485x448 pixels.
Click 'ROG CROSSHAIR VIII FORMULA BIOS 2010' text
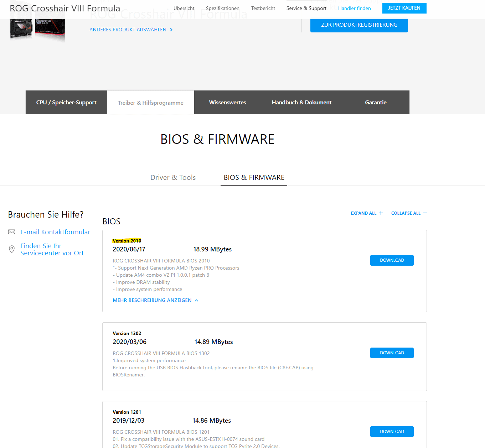coord(161,261)
